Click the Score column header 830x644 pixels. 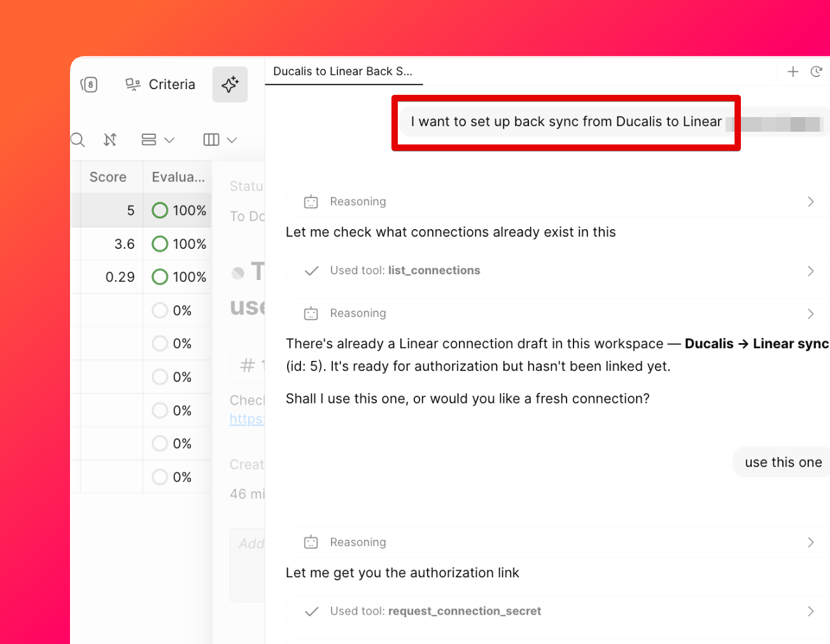pos(108,177)
